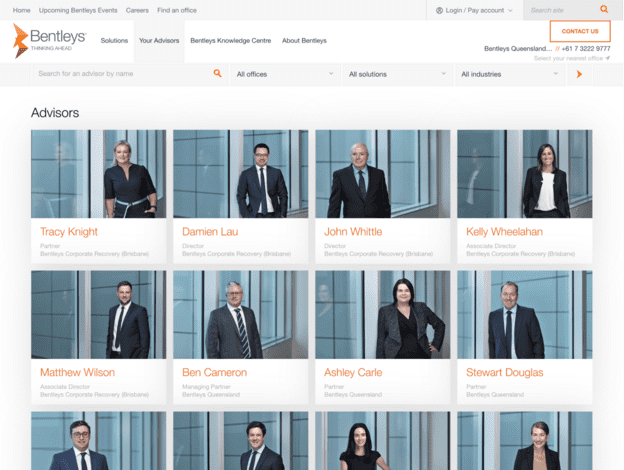The height and width of the screenshot is (470, 624).
Task: Click the Tracy Knight name link
Action: [69, 232]
